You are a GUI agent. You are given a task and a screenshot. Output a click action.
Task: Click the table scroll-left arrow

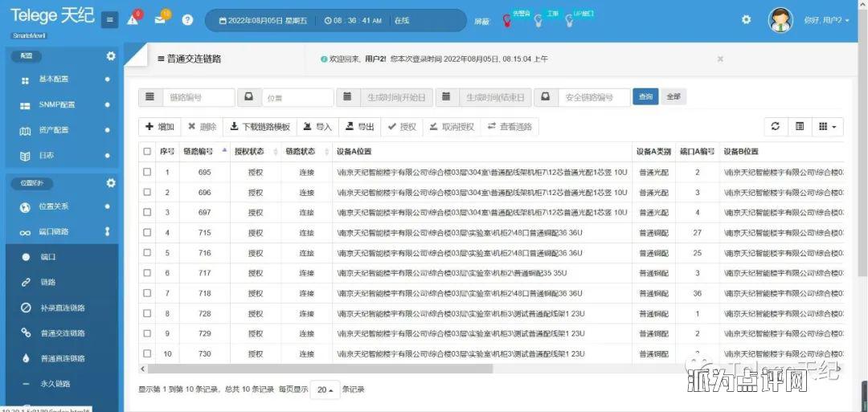pos(143,369)
